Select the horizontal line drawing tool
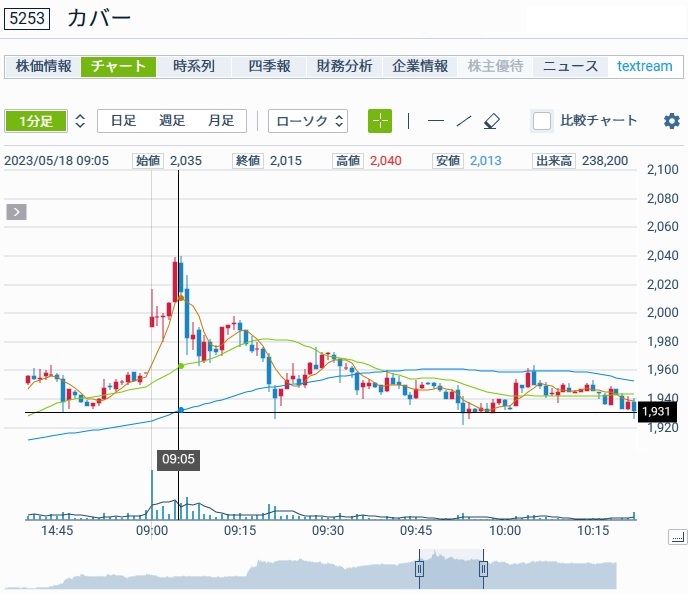Viewport: 688px width, 594px height. (x=435, y=121)
